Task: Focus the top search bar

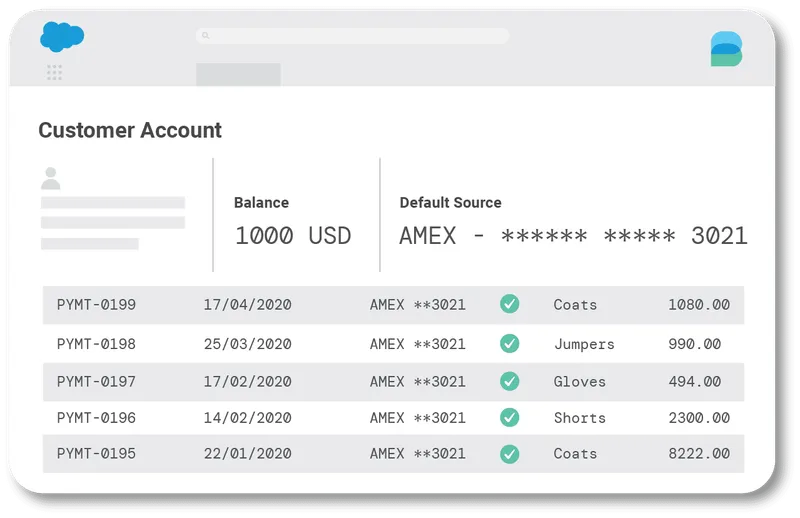Action: (352, 36)
